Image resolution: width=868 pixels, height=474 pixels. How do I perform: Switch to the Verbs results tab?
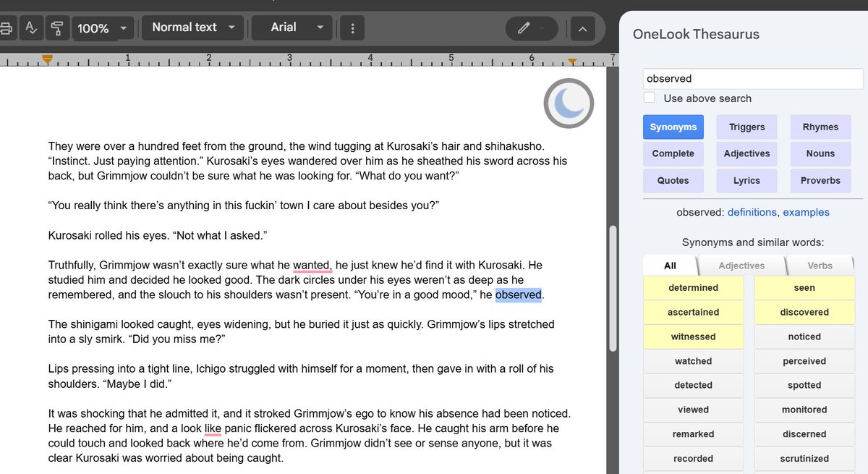820,266
